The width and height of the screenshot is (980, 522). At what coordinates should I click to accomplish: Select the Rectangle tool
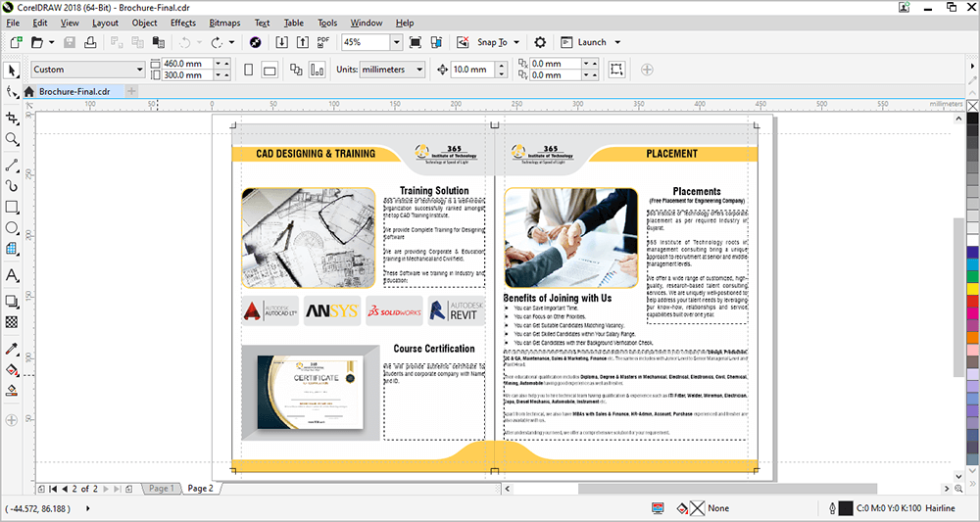(x=11, y=207)
